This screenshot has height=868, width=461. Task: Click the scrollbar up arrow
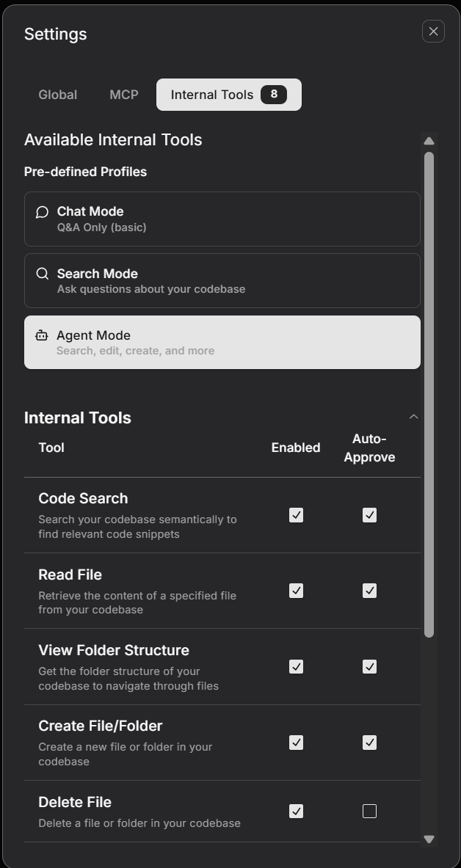429,141
